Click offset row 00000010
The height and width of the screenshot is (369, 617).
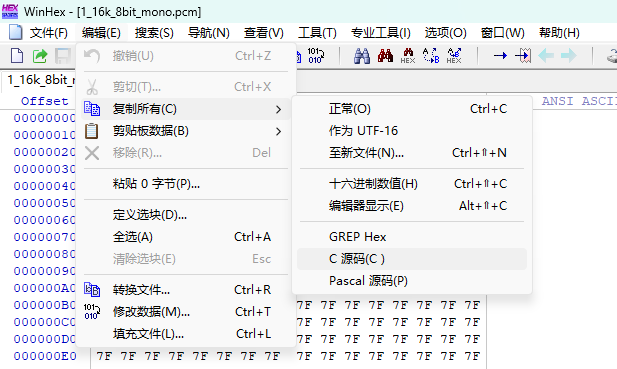click(x=44, y=135)
